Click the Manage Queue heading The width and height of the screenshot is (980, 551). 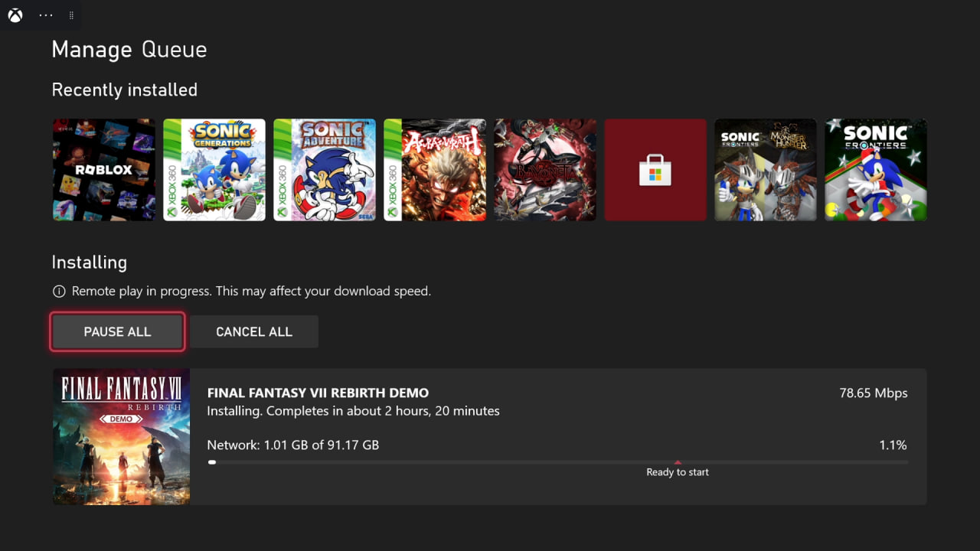point(129,50)
